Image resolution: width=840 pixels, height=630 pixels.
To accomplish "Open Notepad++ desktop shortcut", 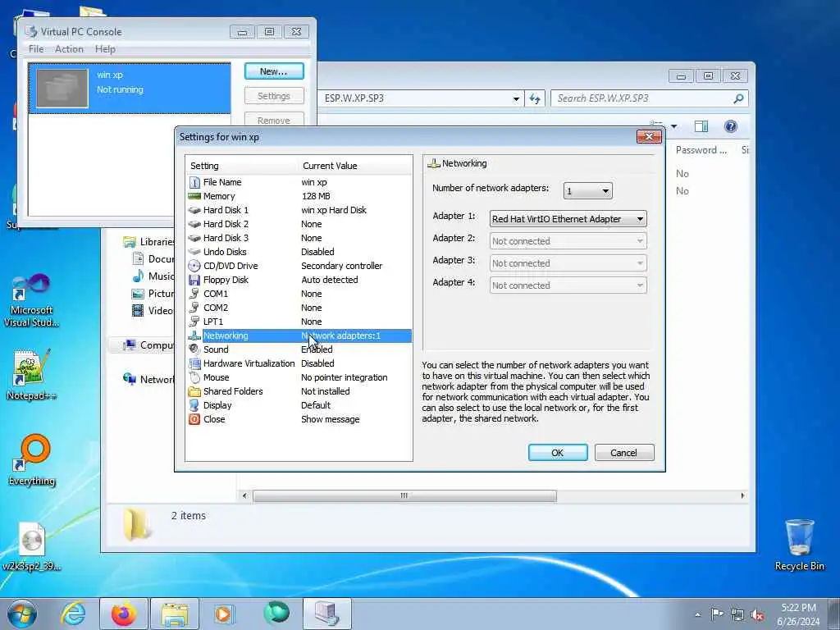I will point(31,374).
